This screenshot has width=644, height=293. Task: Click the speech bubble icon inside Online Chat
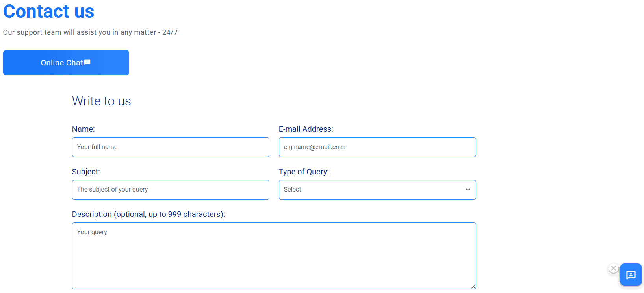[87, 62]
